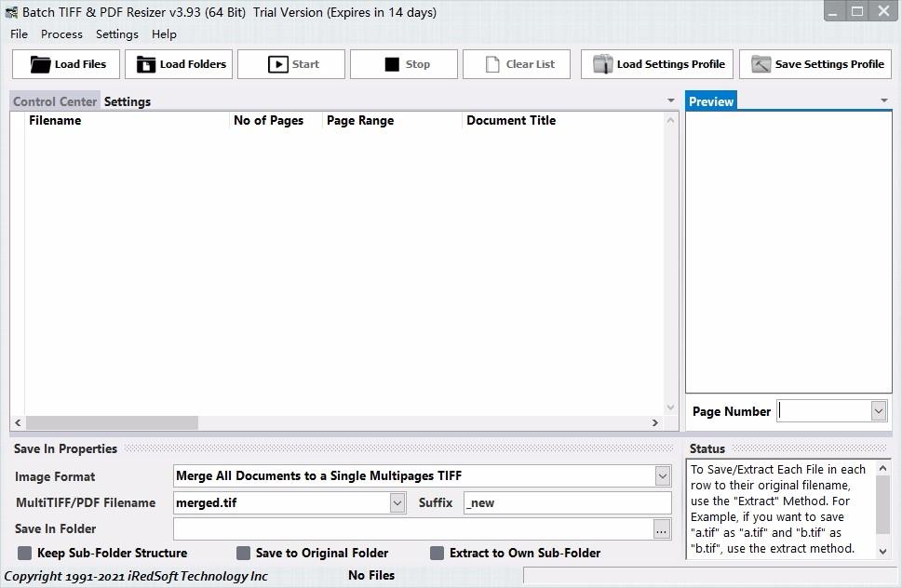This screenshot has height=588, width=902.
Task: Click the Save Settings Profile icon
Action: click(761, 64)
